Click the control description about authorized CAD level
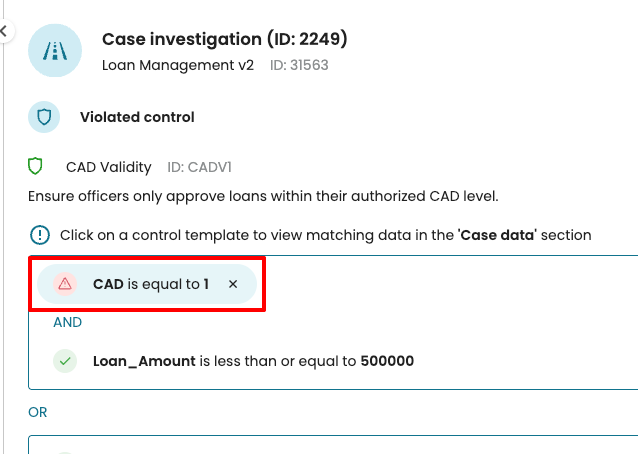The height and width of the screenshot is (454, 638). [x=263, y=195]
